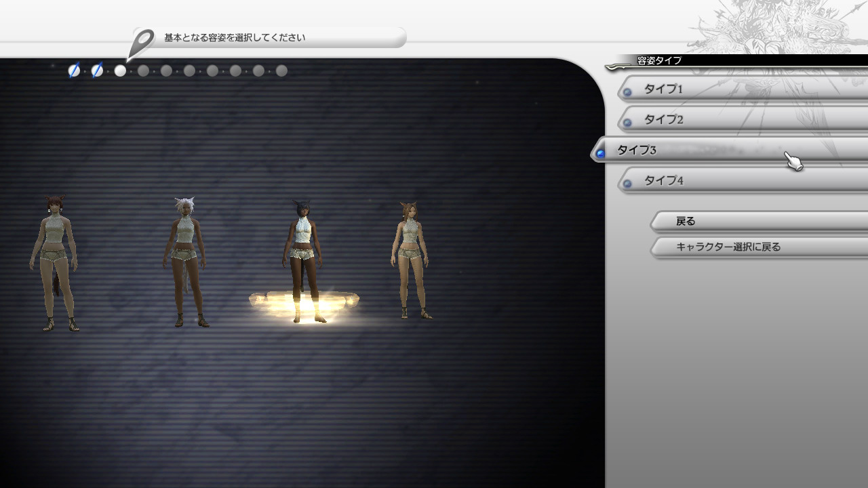Click the fourth step dot in progress bar
This screenshot has width=868, height=488.
(x=143, y=70)
